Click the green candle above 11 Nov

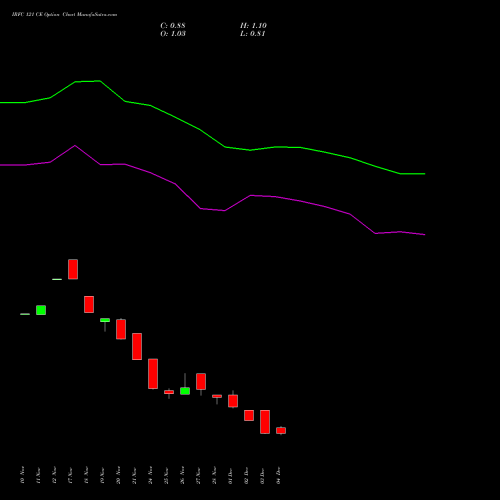point(41,310)
